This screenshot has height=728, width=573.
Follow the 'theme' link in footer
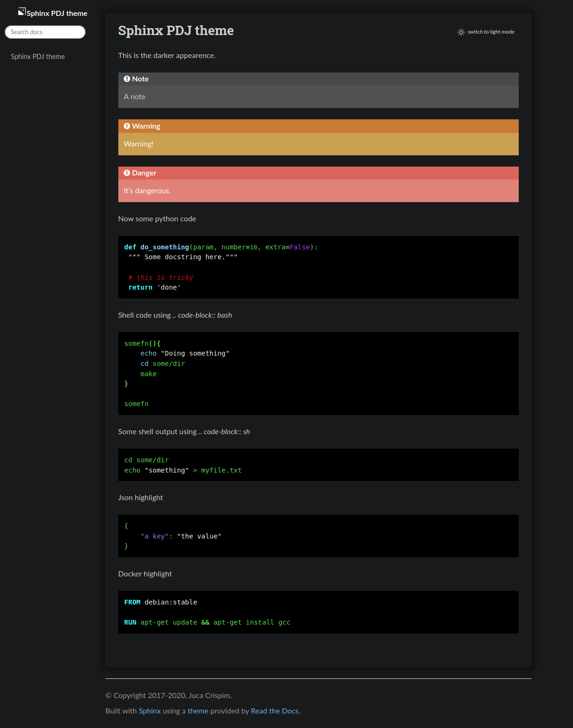click(198, 711)
